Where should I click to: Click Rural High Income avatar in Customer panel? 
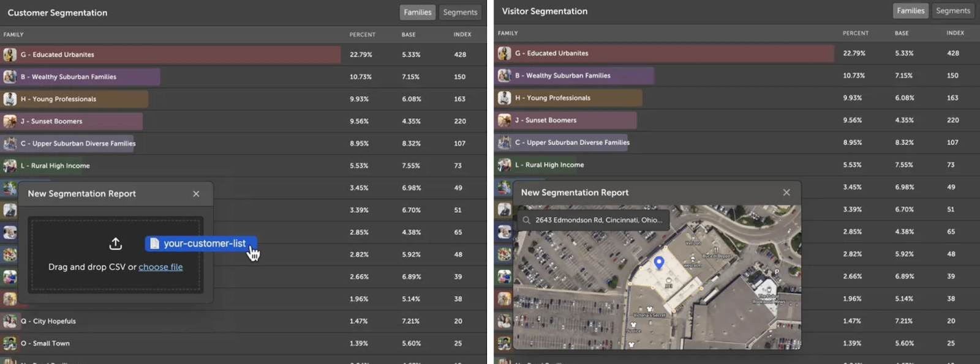coord(10,166)
